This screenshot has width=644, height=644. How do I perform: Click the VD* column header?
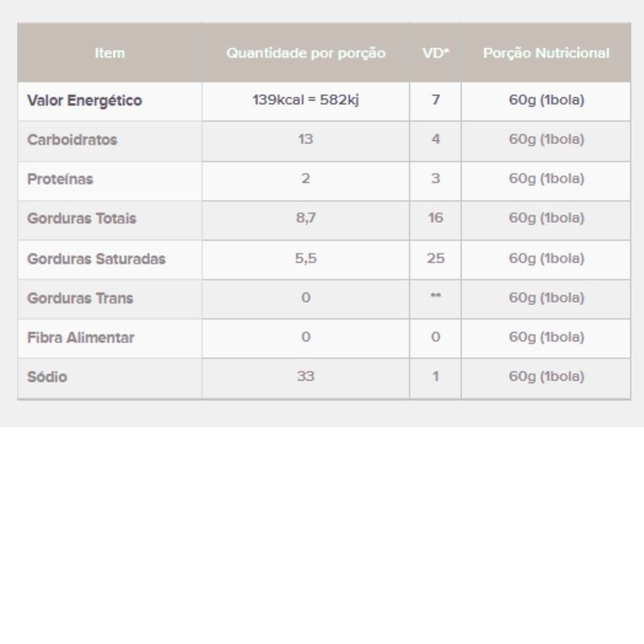(436, 53)
